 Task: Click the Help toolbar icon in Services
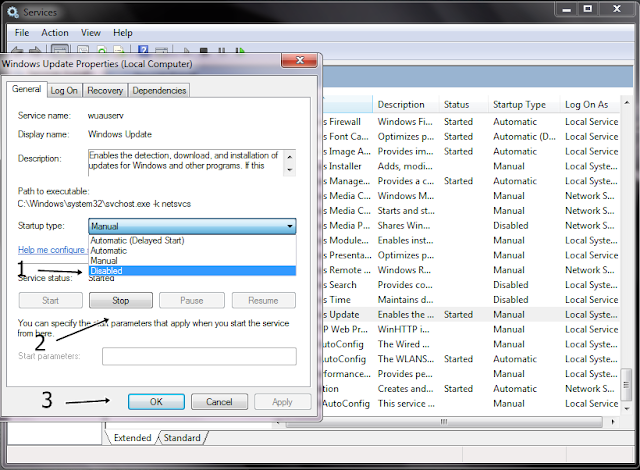click(x=143, y=50)
